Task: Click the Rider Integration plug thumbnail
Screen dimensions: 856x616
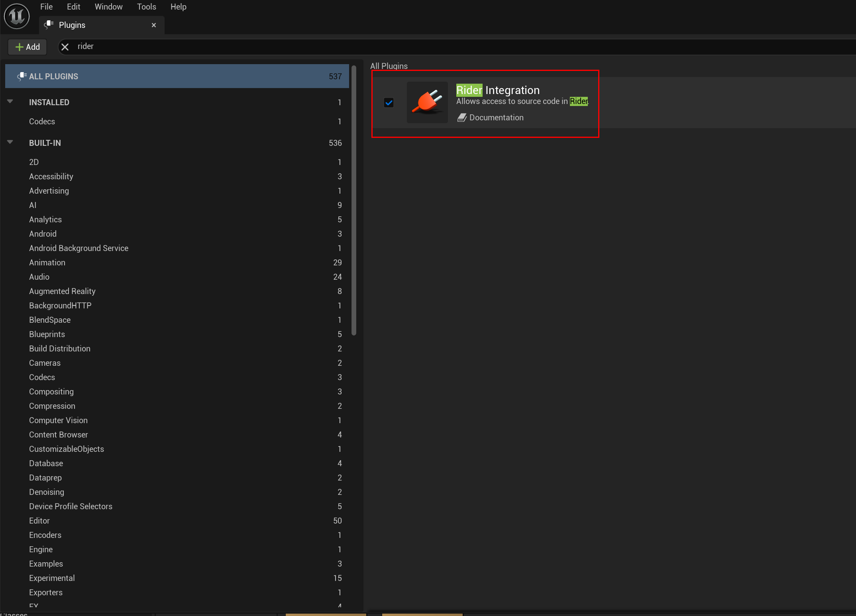Action: point(427,102)
